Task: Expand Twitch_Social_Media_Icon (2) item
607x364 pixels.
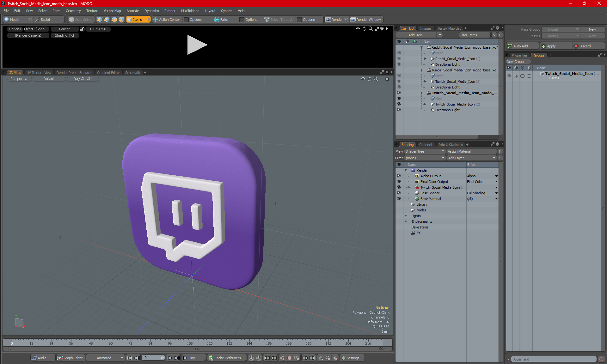Action: click(x=425, y=104)
